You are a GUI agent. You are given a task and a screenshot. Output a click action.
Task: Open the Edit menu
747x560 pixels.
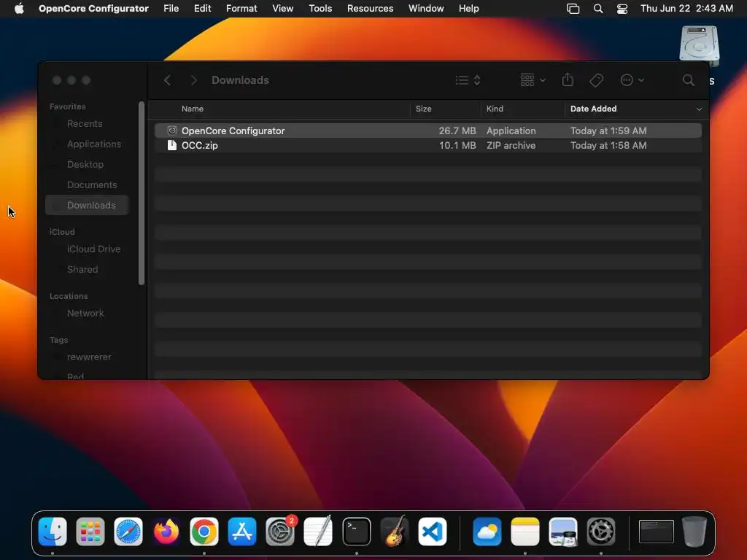(202, 9)
